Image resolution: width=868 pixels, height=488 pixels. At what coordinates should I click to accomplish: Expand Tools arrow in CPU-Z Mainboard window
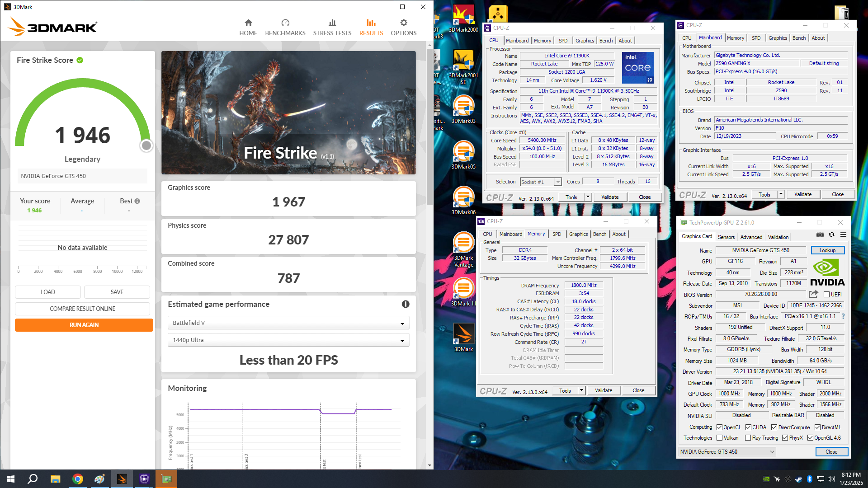click(781, 194)
